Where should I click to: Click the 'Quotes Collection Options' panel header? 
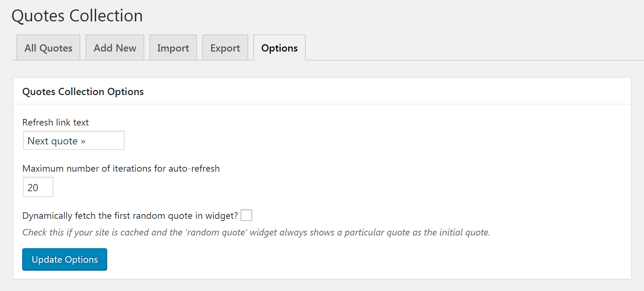click(83, 91)
